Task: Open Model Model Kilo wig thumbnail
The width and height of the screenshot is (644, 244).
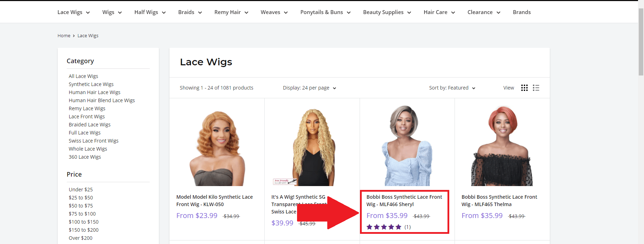Action: click(x=217, y=147)
